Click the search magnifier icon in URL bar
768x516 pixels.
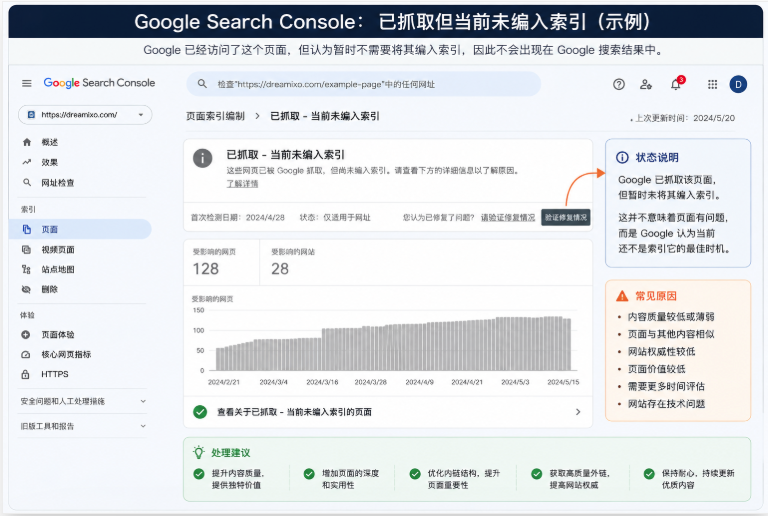pyautogui.click(x=202, y=84)
